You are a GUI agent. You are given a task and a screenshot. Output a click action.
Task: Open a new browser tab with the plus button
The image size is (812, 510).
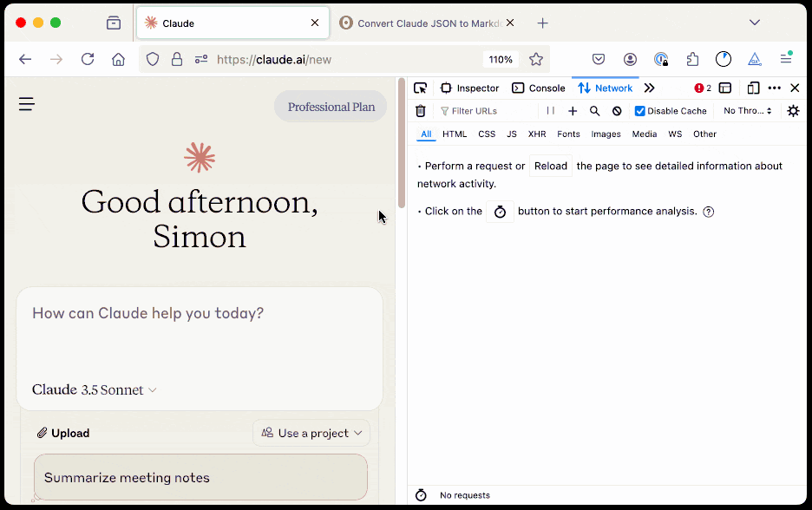pos(542,23)
